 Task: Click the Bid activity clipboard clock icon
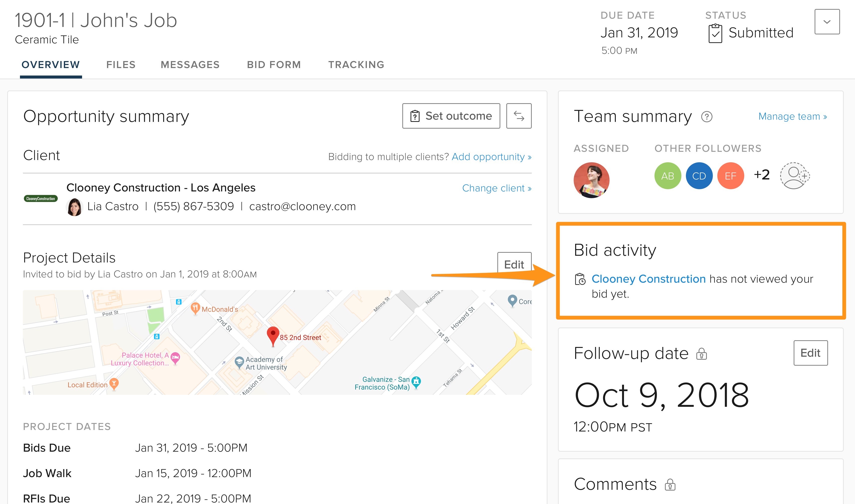(x=580, y=279)
